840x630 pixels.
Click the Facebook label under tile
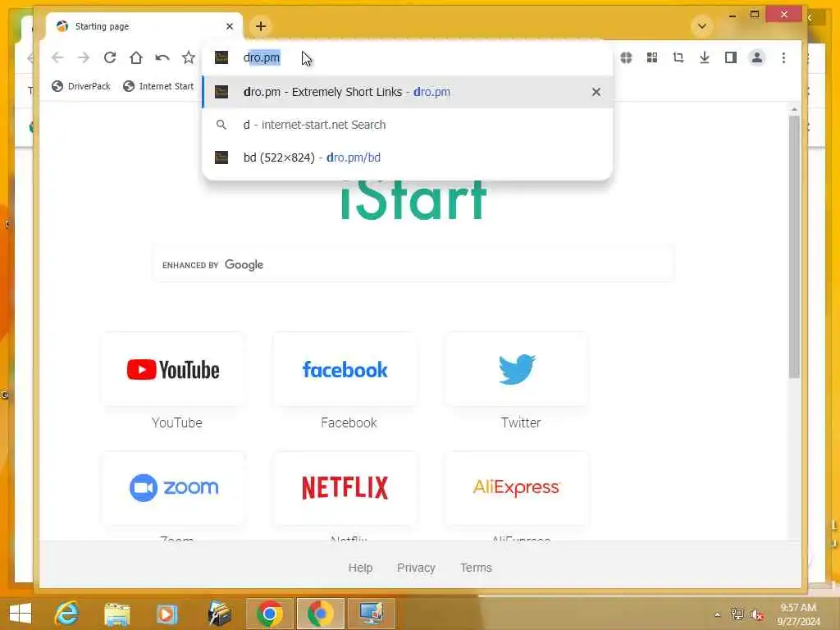pyautogui.click(x=349, y=422)
